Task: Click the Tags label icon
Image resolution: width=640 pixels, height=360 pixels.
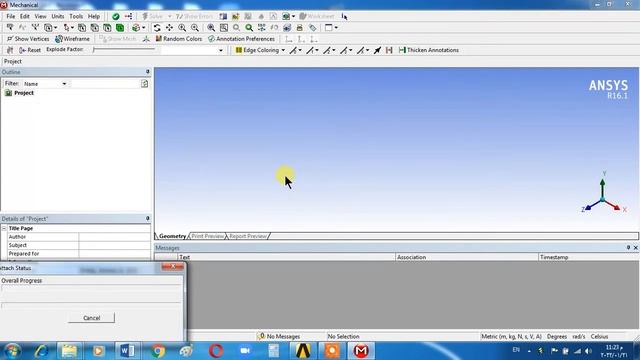Action: click(313, 28)
